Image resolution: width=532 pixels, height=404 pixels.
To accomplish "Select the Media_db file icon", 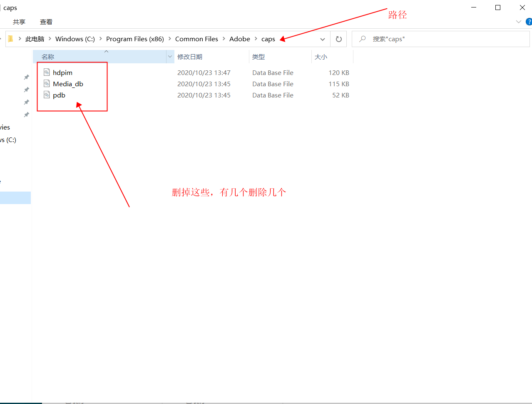I will (x=47, y=84).
